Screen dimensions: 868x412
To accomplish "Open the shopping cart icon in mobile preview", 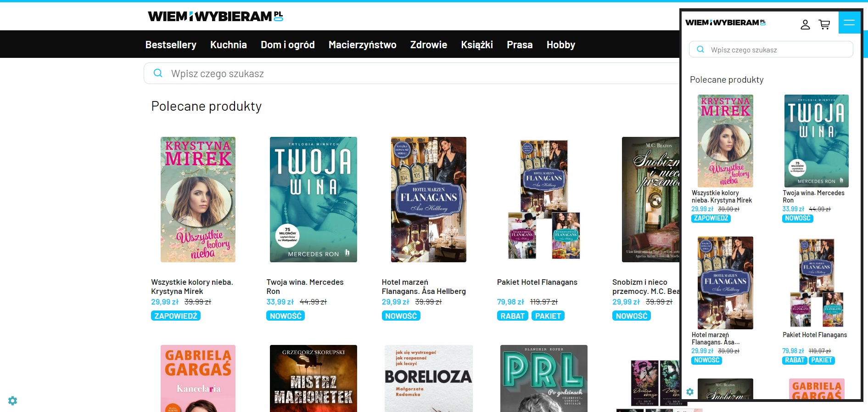I will [x=824, y=24].
